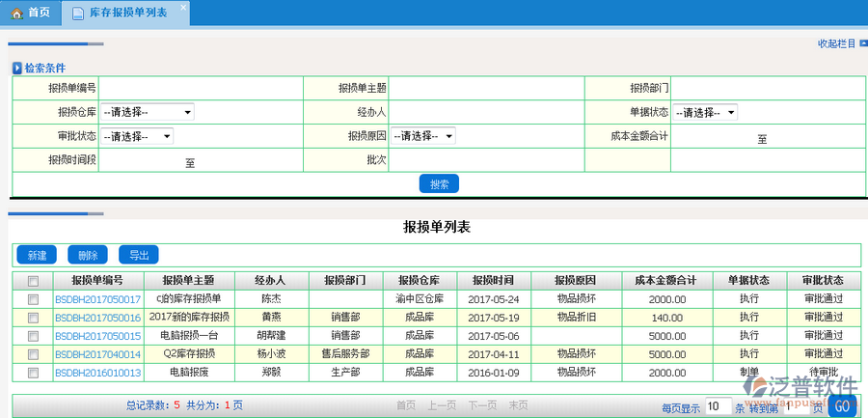868x418 pixels.
Task: Select the checkbox for BSDBH2016010013
Action: coord(34,372)
